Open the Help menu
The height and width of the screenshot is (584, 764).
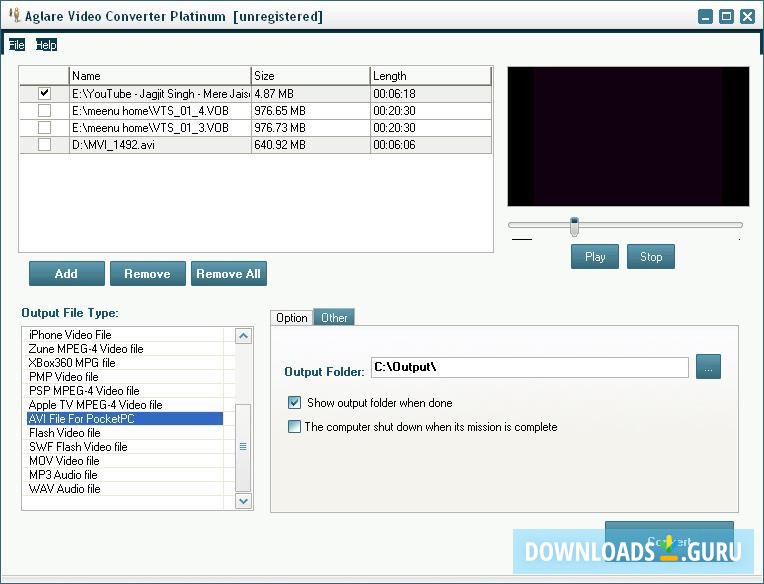coord(46,45)
